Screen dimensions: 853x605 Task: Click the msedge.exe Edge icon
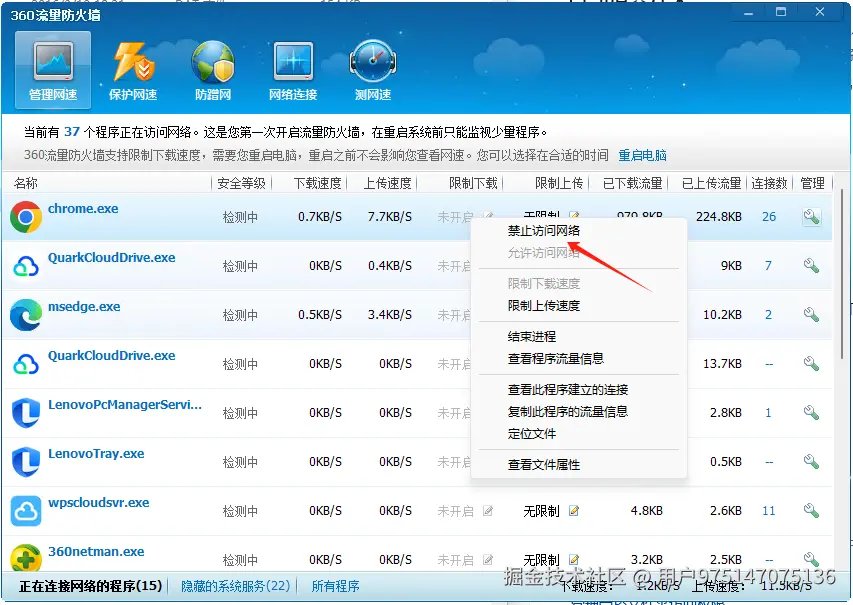click(26, 314)
